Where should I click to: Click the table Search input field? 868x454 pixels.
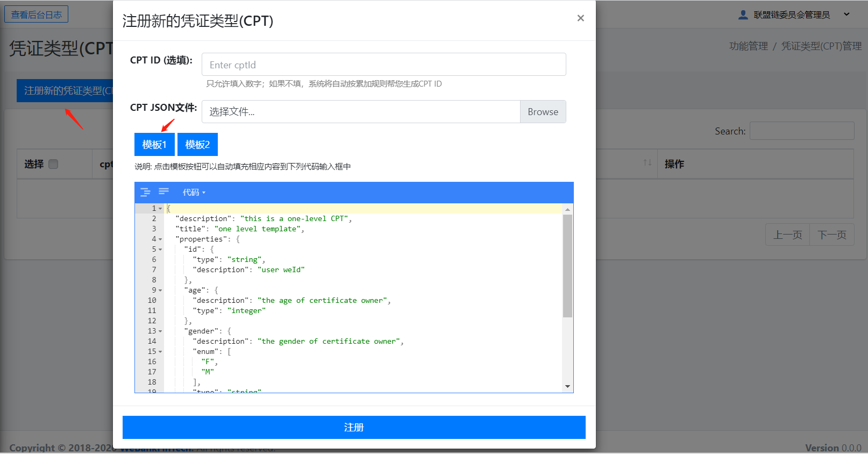tap(802, 131)
